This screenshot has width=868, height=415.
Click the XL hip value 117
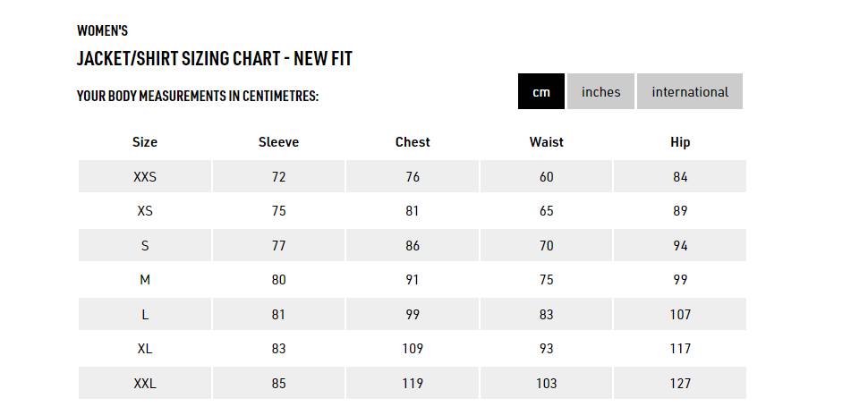click(680, 349)
